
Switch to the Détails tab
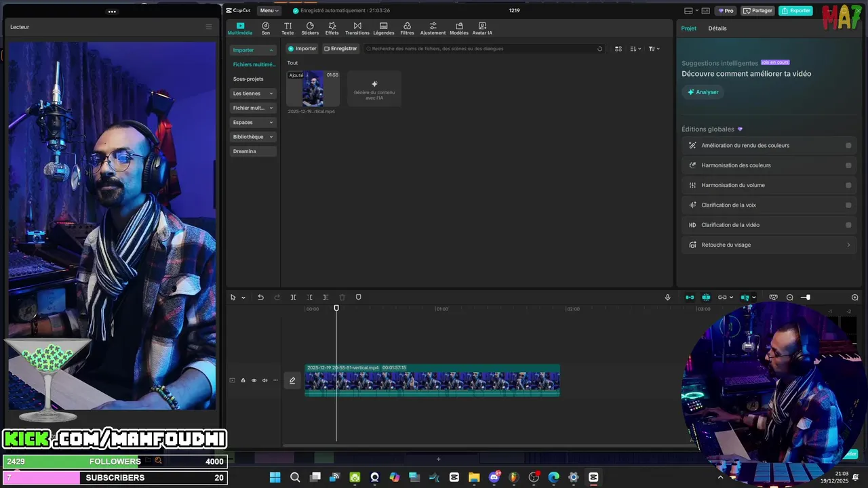pyautogui.click(x=717, y=28)
